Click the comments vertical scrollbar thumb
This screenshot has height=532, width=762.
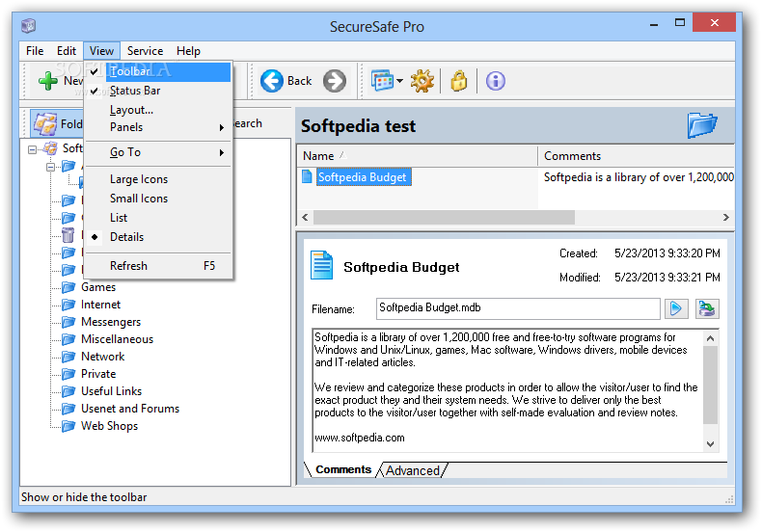(x=710, y=385)
